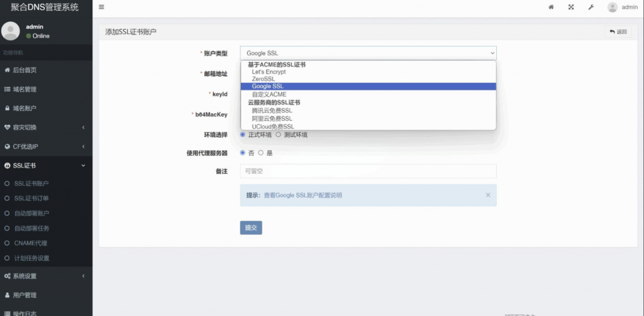Choose UCloud免费SSL from the list
The height and width of the screenshot is (316, 644).
[x=368, y=126]
